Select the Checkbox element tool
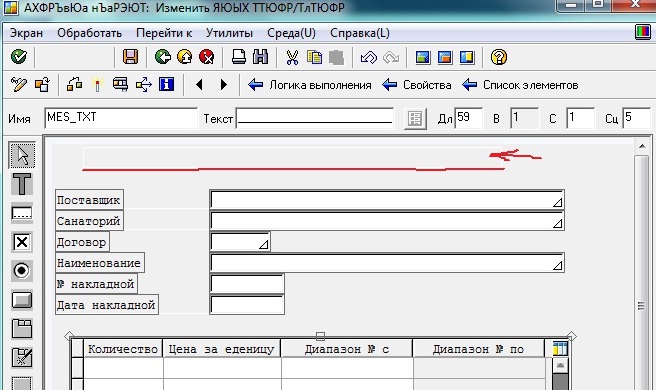 (x=22, y=242)
